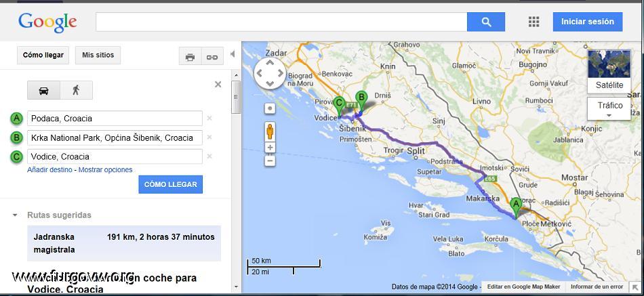The width and height of the screenshot is (644, 296).
Task: Click the main Google search field
Action: click(281, 22)
